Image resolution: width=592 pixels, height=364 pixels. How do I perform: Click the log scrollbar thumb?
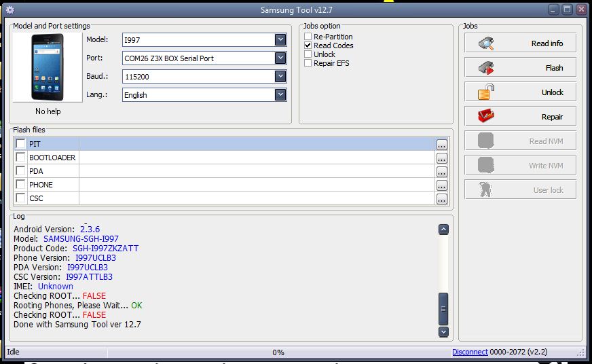tap(443, 309)
